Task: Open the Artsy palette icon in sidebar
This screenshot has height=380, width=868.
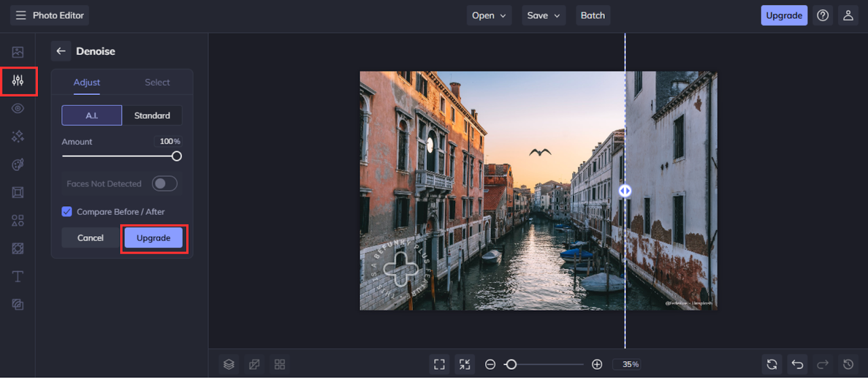Action: tap(18, 165)
